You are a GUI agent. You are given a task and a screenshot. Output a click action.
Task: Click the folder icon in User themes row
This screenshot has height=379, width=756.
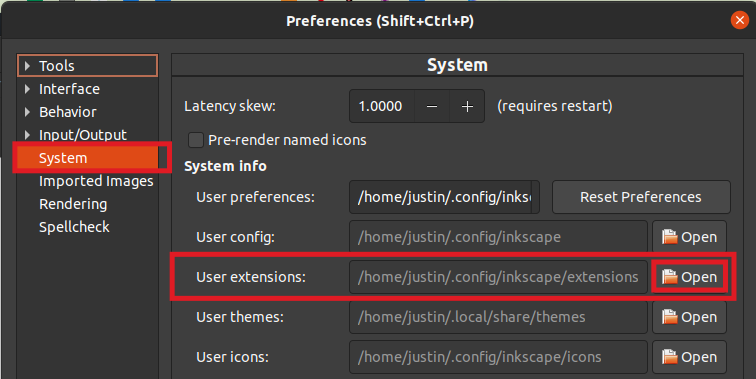[669, 317]
